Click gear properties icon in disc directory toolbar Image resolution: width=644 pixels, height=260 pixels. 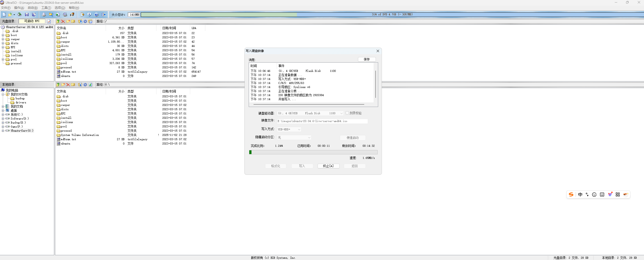pyautogui.click(x=85, y=21)
